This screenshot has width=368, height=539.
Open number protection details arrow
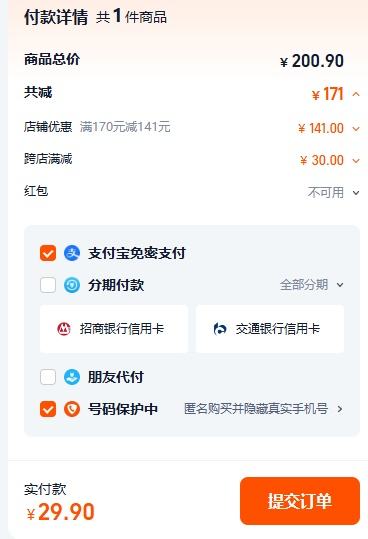(x=340, y=409)
